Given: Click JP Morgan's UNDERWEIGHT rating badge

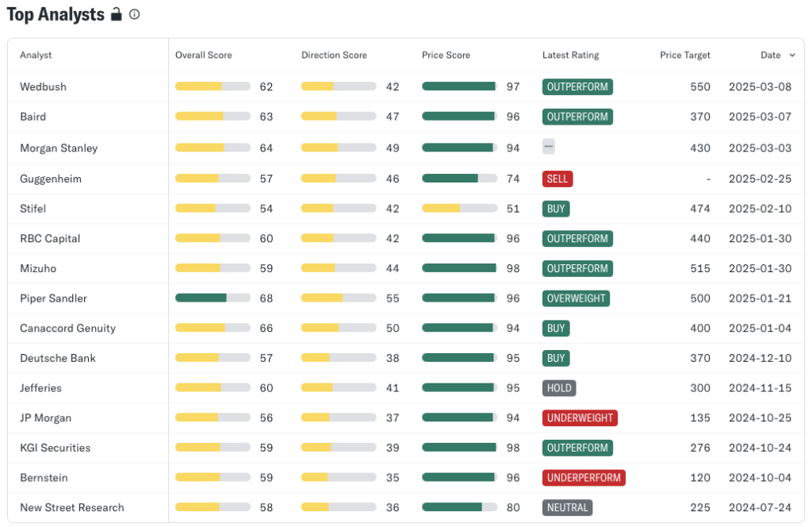Looking at the screenshot, I should (x=580, y=417).
